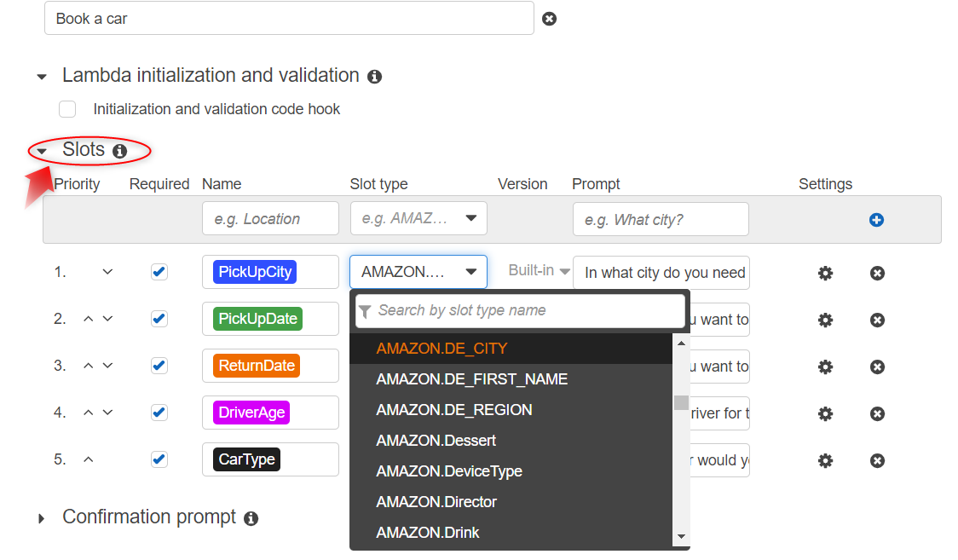958x560 pixels.
Task: Uncheck Required for PickUpCity slot
Action: [x=159, y=272]
